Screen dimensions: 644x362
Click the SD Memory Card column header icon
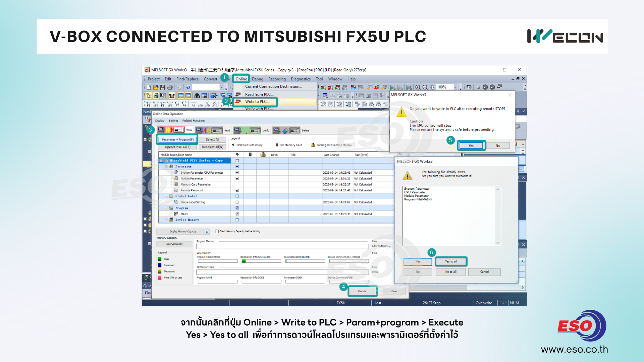pos(250,155)
